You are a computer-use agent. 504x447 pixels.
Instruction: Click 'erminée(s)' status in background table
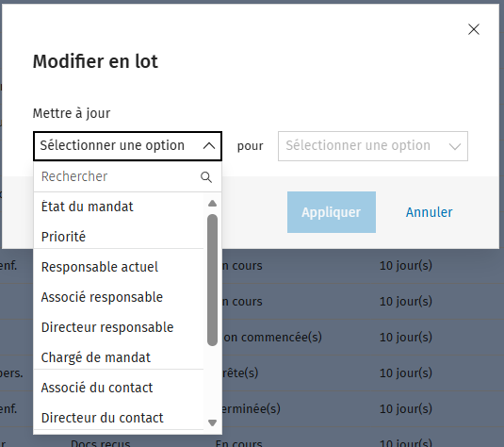pyautogui.click(x=251, y=408)
